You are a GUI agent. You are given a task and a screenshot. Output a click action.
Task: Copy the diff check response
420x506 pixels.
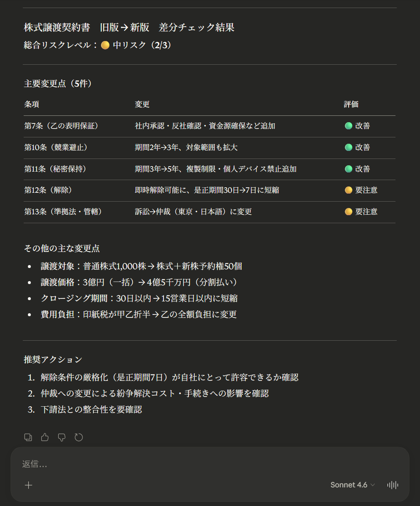tap(28, 437)
